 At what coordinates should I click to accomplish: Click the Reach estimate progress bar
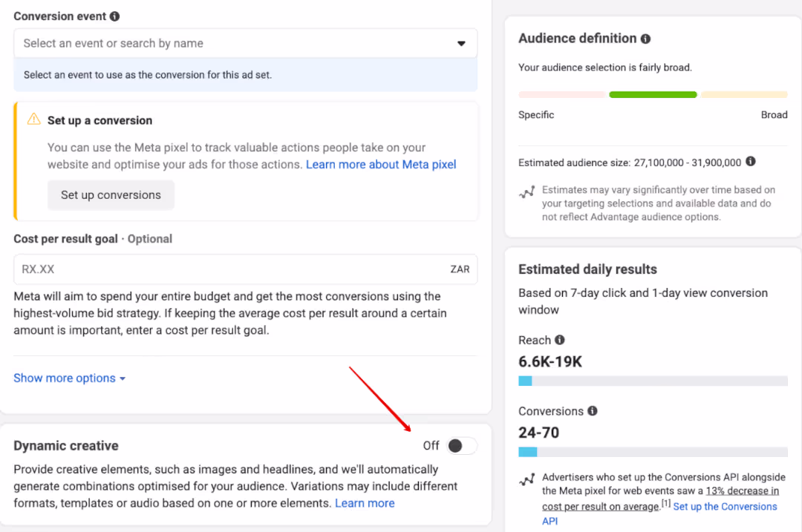[x=653, y=381]
